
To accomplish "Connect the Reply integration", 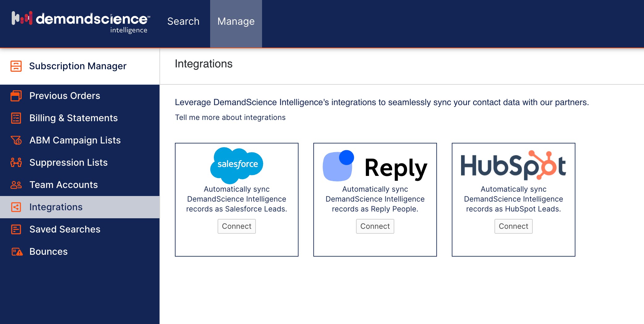I will click(x=375, y=226).
